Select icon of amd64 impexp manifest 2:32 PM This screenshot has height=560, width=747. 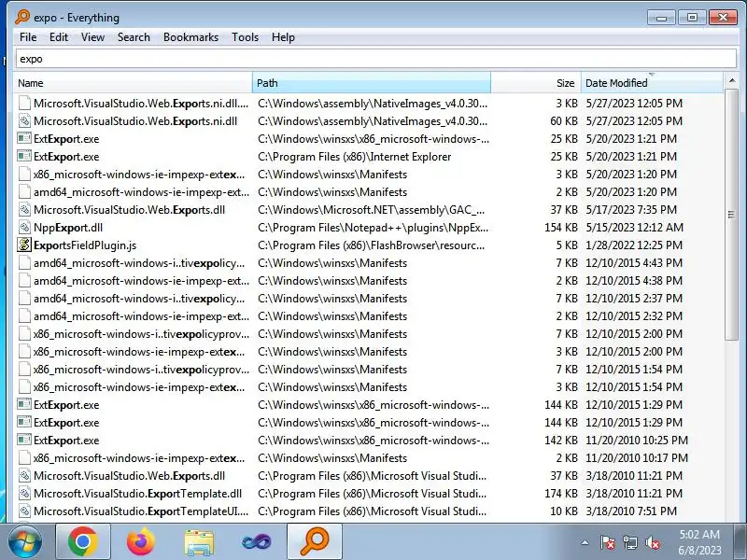coord(24,315)
